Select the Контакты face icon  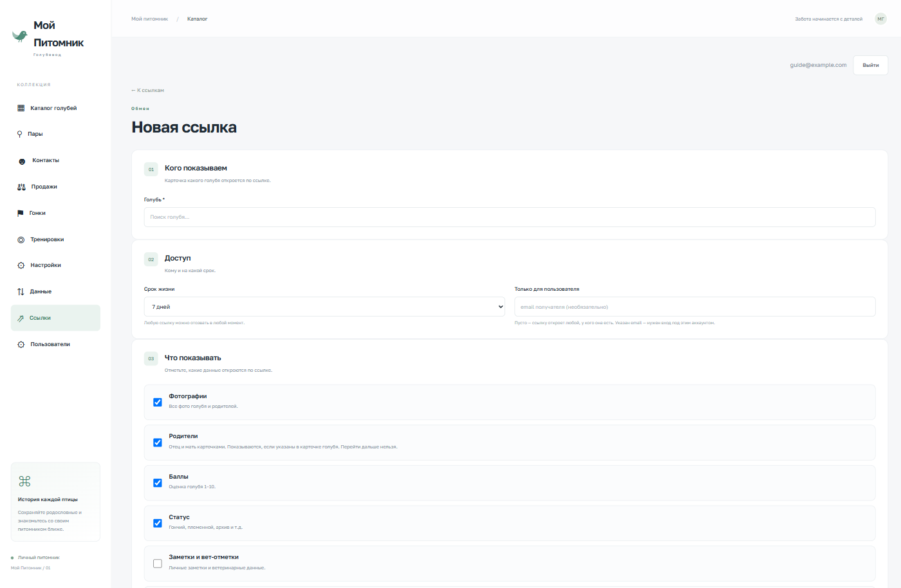click(x=22, y=161)
